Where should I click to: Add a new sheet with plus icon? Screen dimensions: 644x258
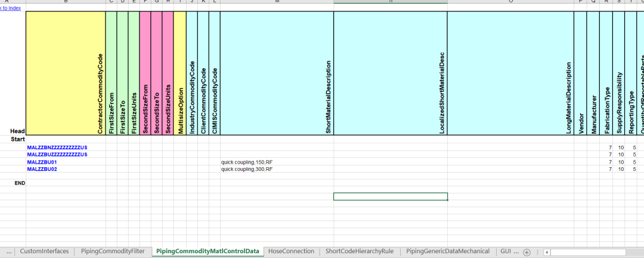coord(527,253)
